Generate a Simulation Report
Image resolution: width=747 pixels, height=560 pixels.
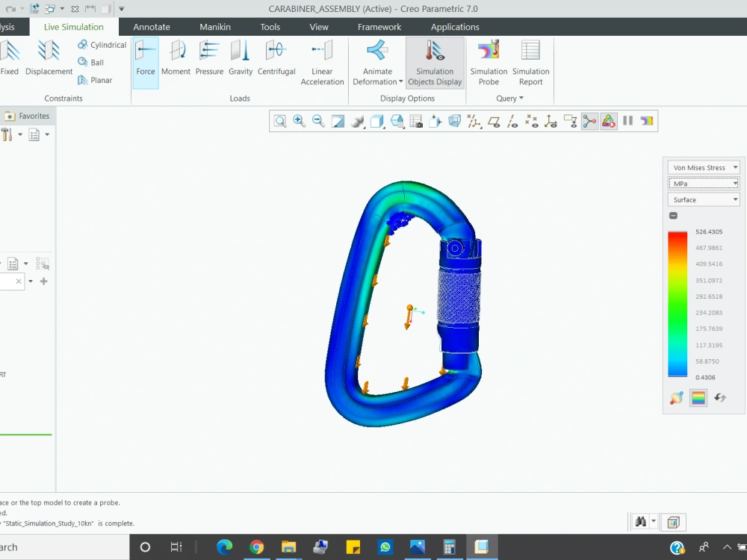click(530, 62)
